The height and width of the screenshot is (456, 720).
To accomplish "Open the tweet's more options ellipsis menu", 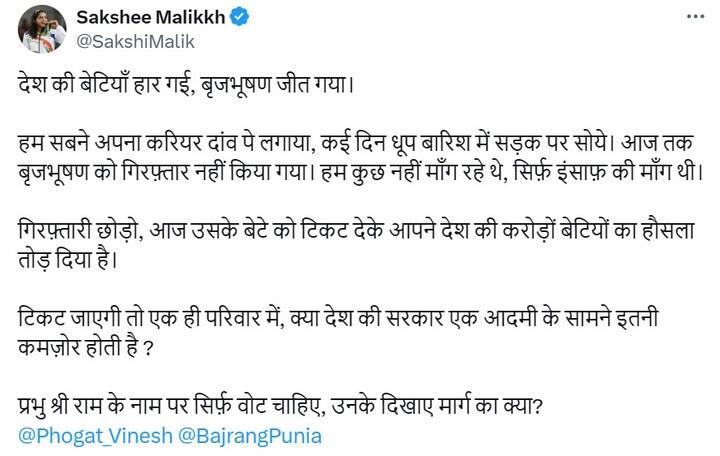I will (x=696, y=18).
